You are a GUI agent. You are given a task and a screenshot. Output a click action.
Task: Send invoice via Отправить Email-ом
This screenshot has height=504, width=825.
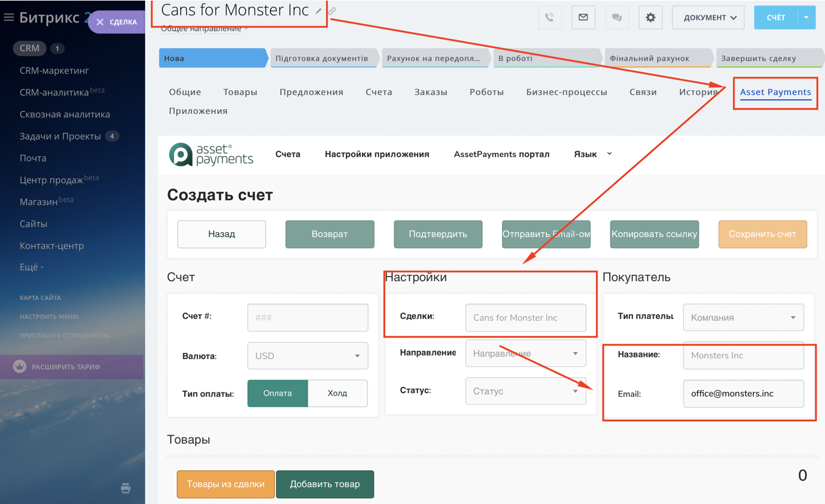(x=546, y=234)
